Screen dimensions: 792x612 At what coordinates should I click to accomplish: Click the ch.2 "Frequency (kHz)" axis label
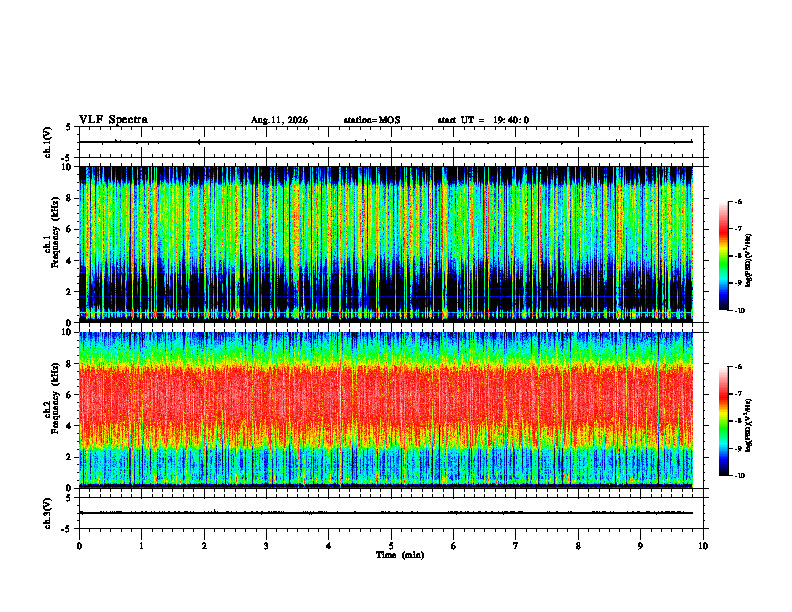click(56, 398)
